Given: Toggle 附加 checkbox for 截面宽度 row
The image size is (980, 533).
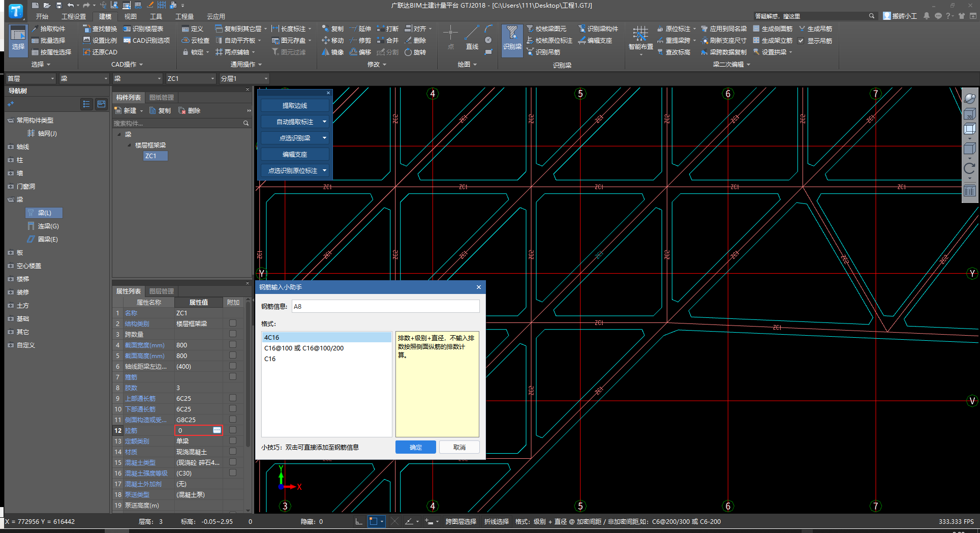Looking at the screenshot, I should click(x=233, y=344).
